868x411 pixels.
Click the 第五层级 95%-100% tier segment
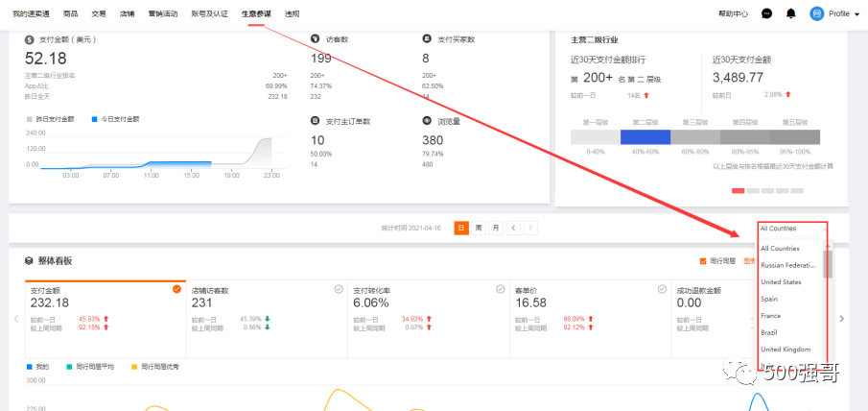(795, 137)
